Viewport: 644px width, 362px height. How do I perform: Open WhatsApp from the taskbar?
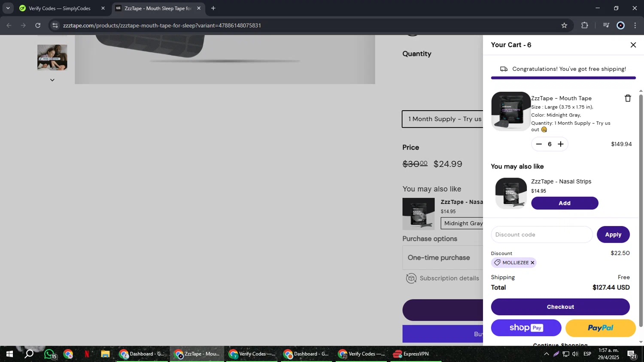(x=50, y=354)
